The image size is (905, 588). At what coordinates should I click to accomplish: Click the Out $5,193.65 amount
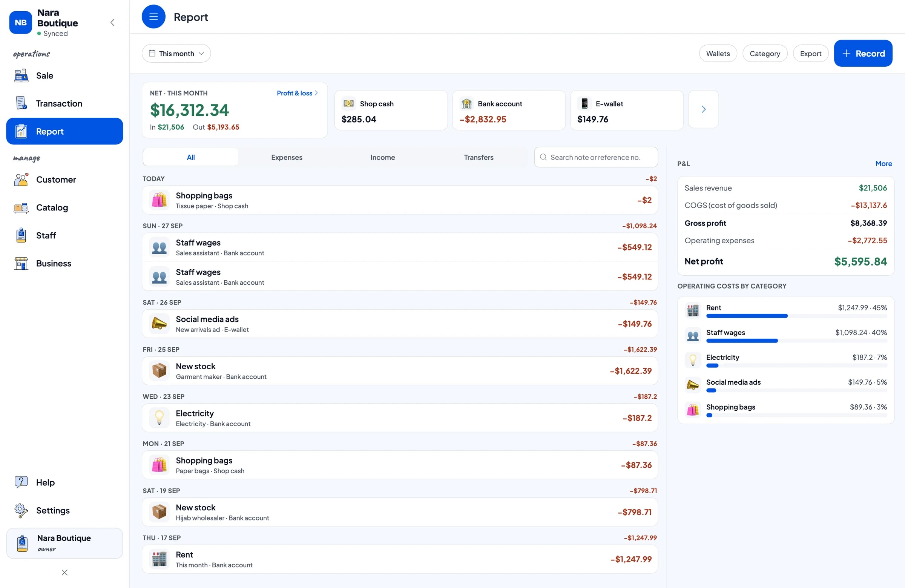pyautogui.click(x=223, y=127)
